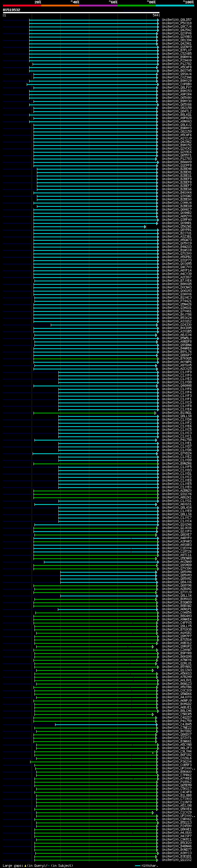Select UniRef100_Q65X66 entry
This screenshot has height=868, width=197.
coord(176,104)
